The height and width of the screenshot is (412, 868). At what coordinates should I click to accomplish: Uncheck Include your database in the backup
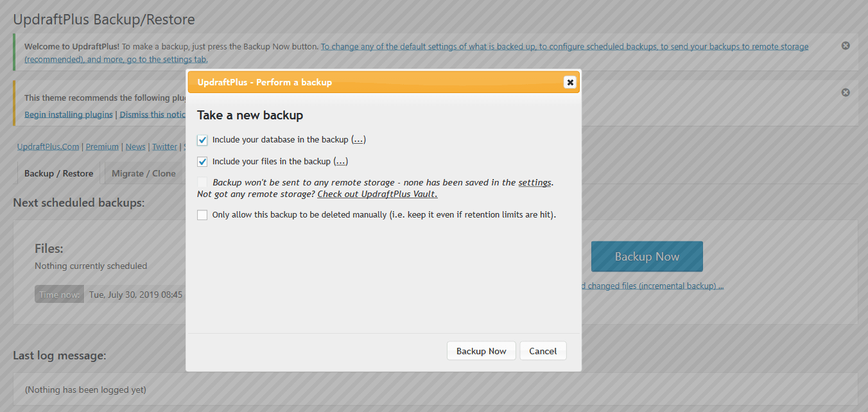pyautogui.click(x=203, y=140)
